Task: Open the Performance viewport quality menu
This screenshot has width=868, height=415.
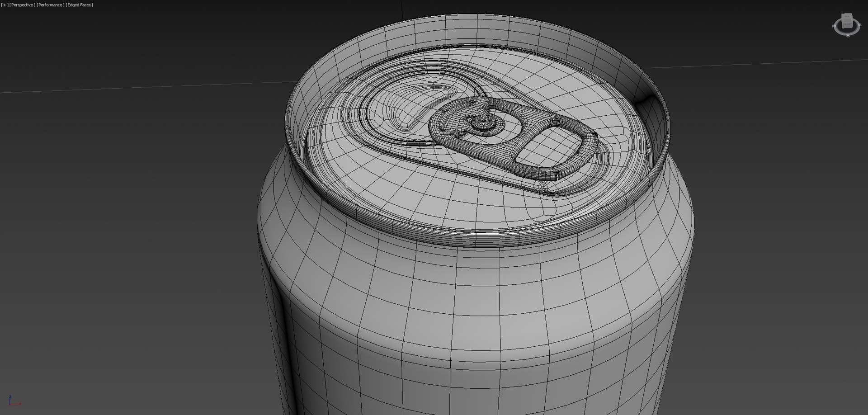Action: coord(50,5)
